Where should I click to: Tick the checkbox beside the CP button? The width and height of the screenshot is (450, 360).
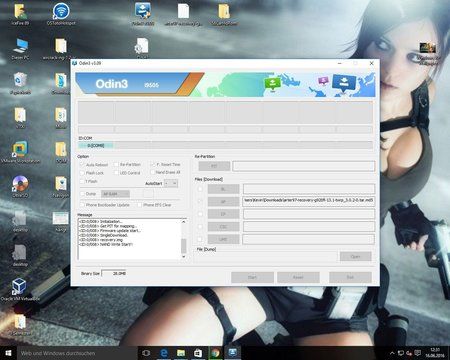[x=200, y=214]
